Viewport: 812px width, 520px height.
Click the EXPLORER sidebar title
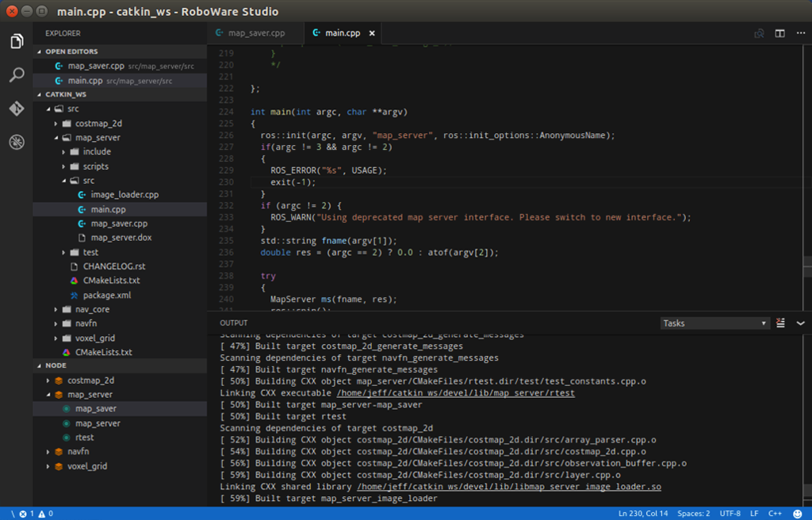[x=63, y=33]
